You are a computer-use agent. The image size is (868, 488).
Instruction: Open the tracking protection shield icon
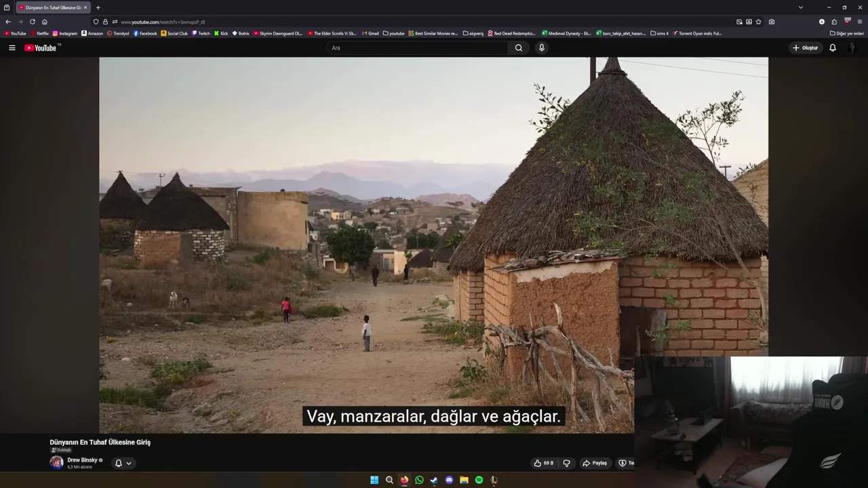pos(96,22)
